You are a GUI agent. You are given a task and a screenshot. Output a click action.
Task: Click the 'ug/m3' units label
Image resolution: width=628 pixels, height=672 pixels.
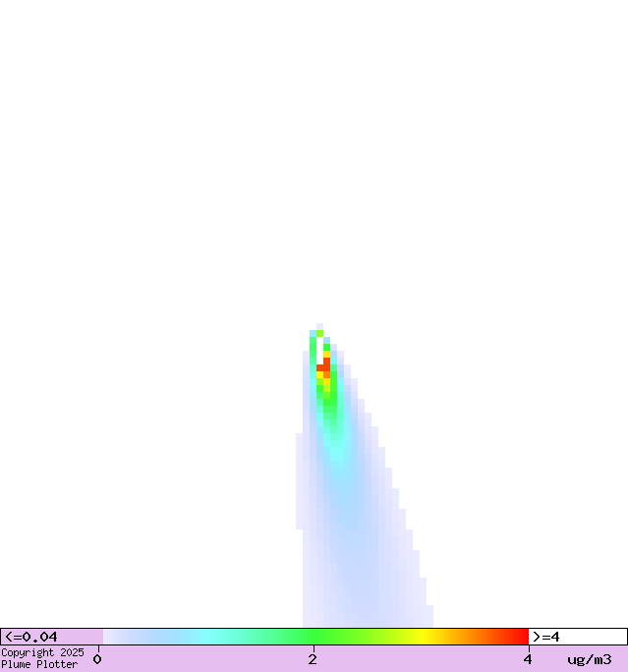click(590, 659)
